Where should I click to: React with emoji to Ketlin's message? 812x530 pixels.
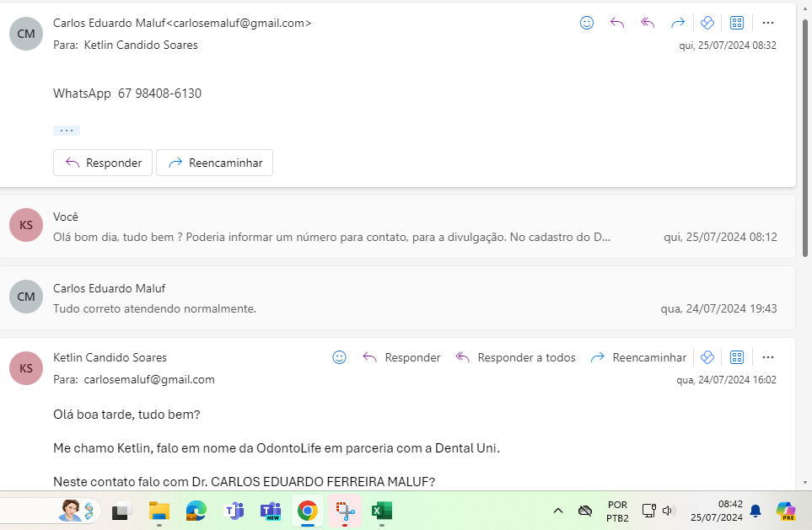point(340,357)
